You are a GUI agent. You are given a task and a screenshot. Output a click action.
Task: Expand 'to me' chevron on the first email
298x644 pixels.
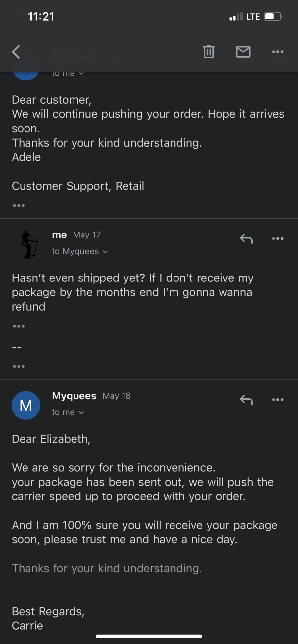point(81,73)
